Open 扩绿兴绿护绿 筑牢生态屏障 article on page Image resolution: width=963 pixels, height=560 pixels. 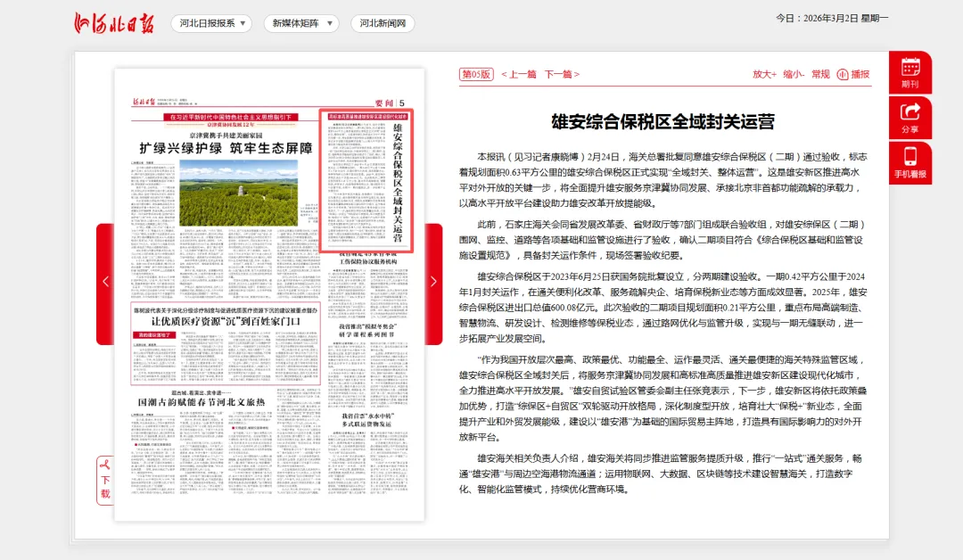[226, 148]
